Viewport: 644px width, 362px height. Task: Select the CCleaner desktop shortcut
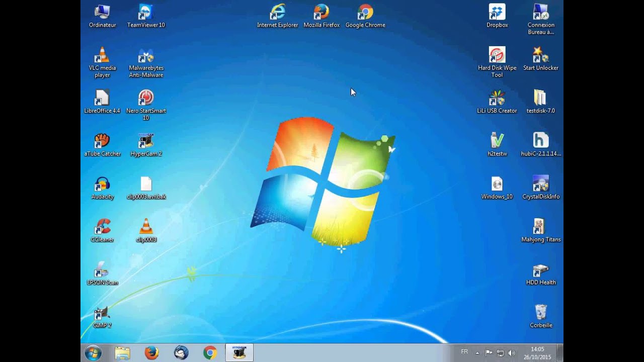102,231
